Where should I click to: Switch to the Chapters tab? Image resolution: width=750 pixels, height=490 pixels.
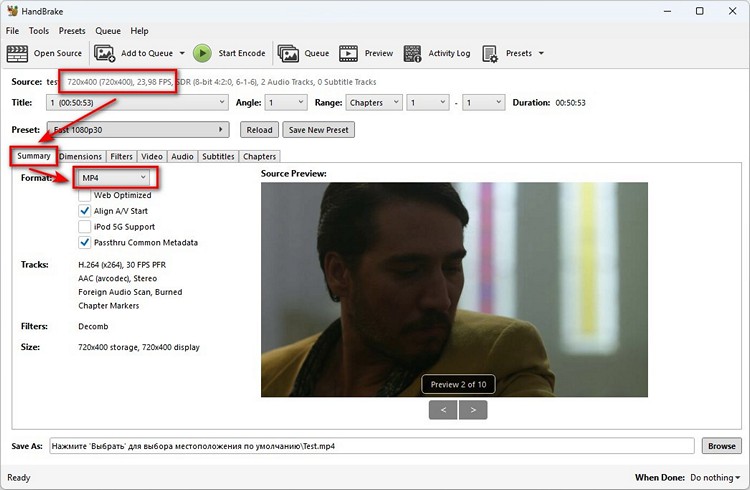tap(259, 156)
